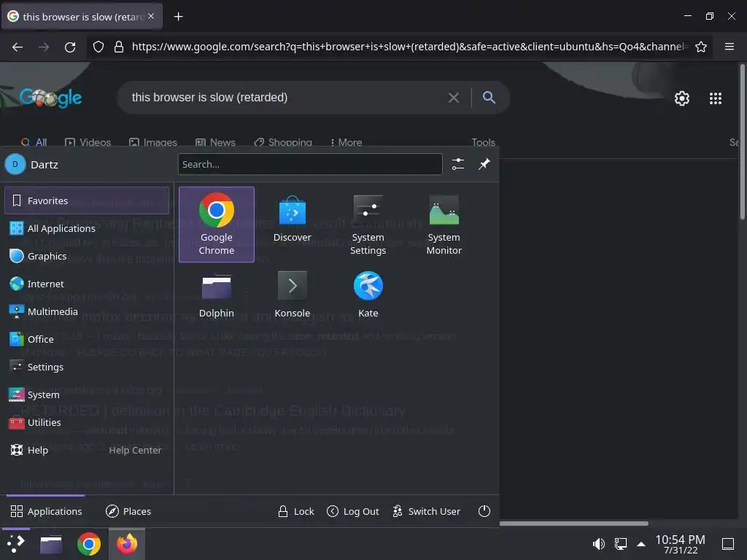Click the page horizontal scrollbar
This screenshot has width=747, height=560.
[x=574, y=524]
